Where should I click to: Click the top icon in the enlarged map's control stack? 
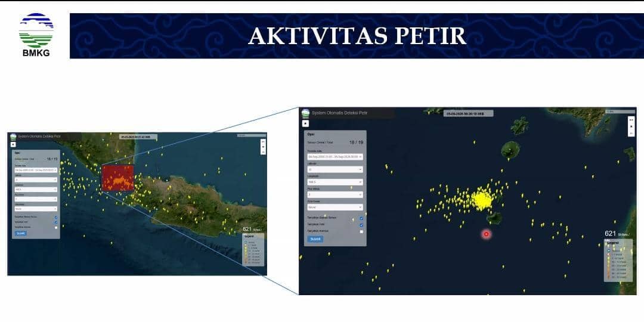[x=631, y=120]
